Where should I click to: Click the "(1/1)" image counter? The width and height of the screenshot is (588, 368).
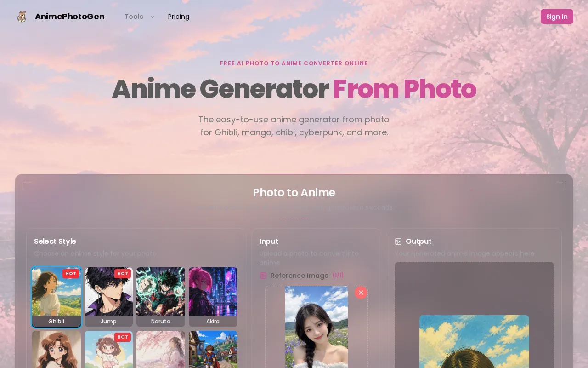pyautogui.click(x=338, y=275)
